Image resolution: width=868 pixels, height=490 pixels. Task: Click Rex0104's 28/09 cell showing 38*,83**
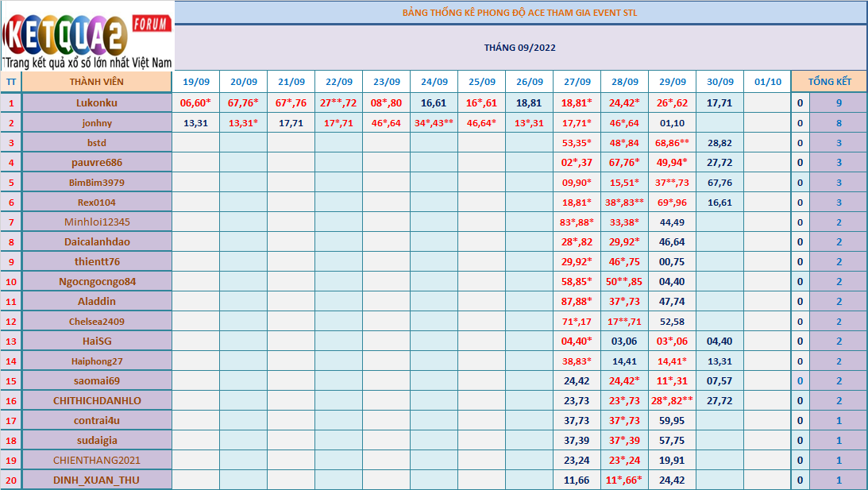pyautogui.click(x=624, y=202)
